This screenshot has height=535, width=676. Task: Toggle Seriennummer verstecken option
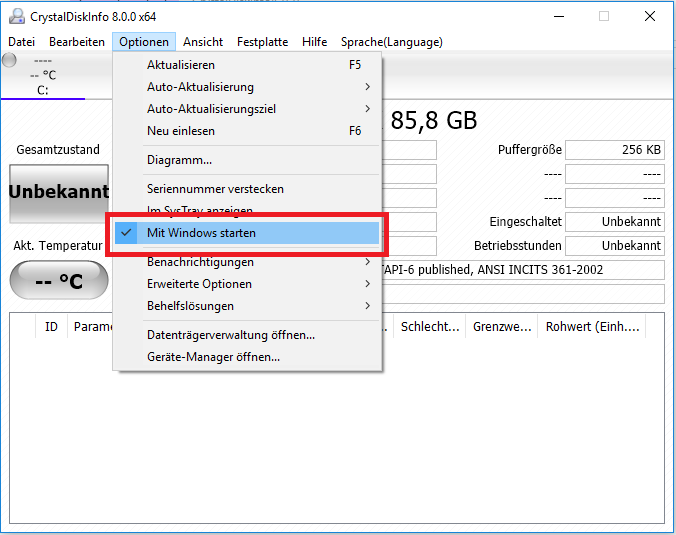coord(215,188)
